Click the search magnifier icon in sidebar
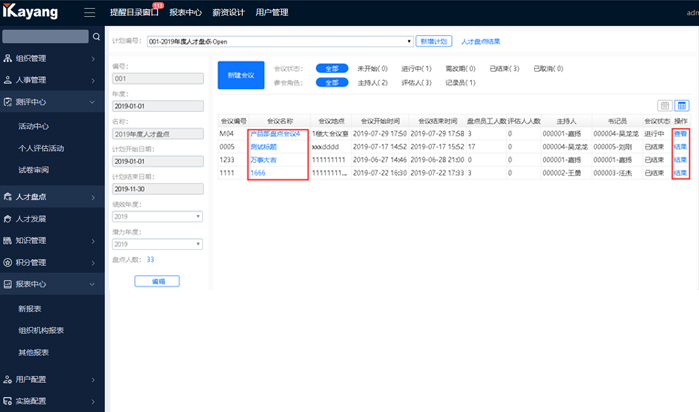The width and height of the screenshot is (699, 412). [x=95, y=37]
